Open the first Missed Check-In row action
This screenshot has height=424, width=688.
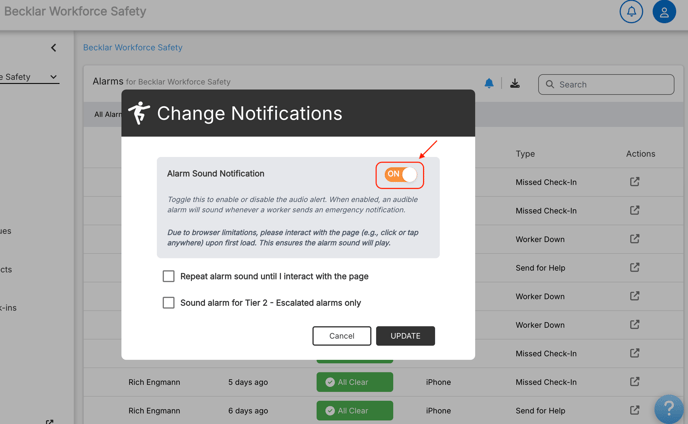click(x=634, y=182)
